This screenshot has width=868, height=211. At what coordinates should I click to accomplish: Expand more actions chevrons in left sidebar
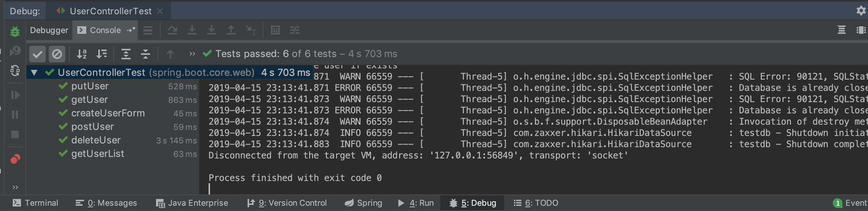(15, 187)
